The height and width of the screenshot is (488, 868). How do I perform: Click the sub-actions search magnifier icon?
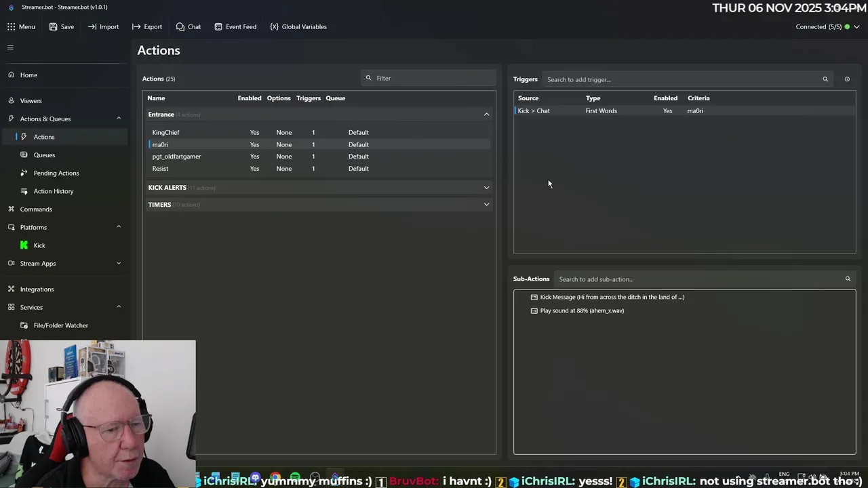pyautogui.click(x=848, y=279)
